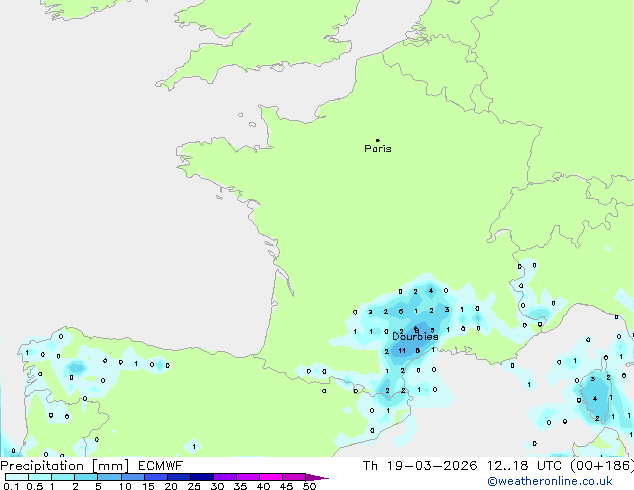Screen dimensions: 634x490
Task: Select the 0.1–0.5 mm legend swatch
Action: coord(17,477)
